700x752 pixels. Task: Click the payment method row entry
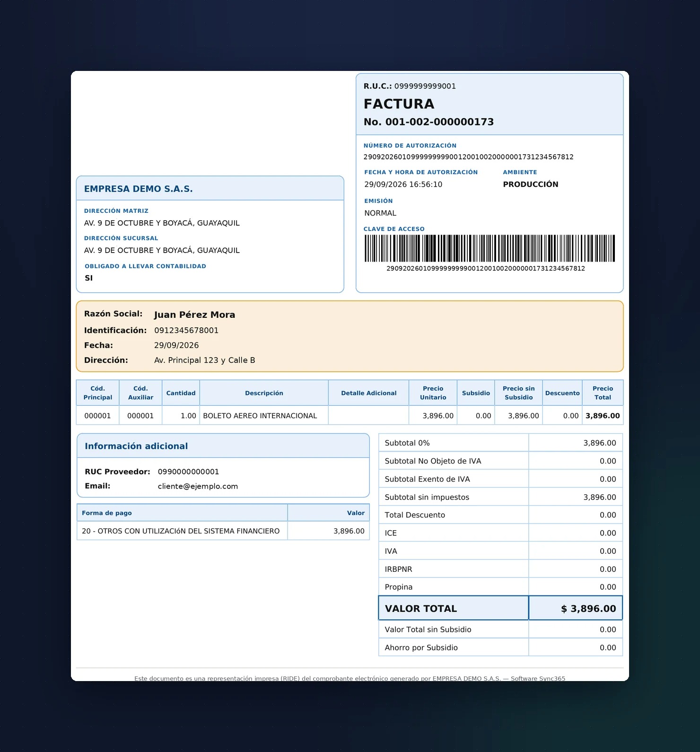[x=223, y=531]
